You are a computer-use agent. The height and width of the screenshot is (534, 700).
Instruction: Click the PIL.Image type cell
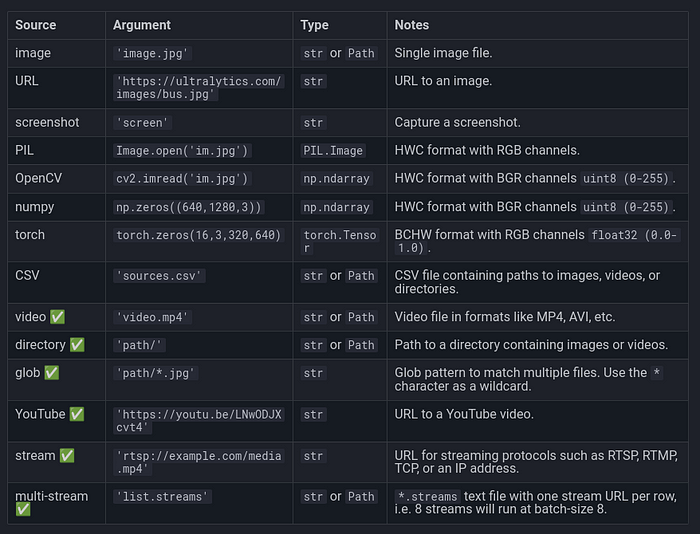coord(334,151)
